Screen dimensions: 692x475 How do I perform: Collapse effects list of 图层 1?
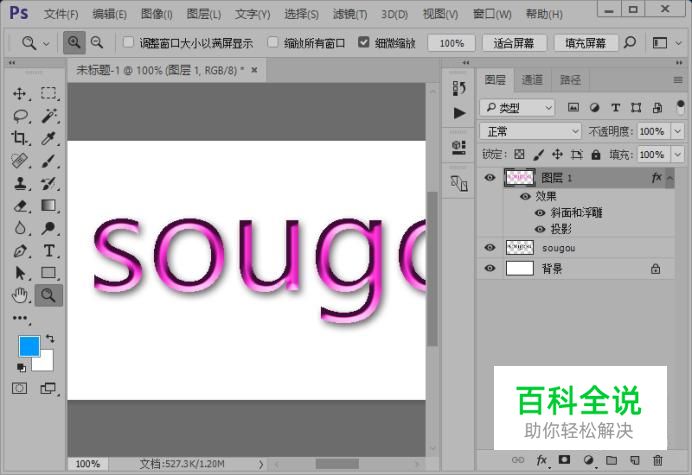click(669, 178)
